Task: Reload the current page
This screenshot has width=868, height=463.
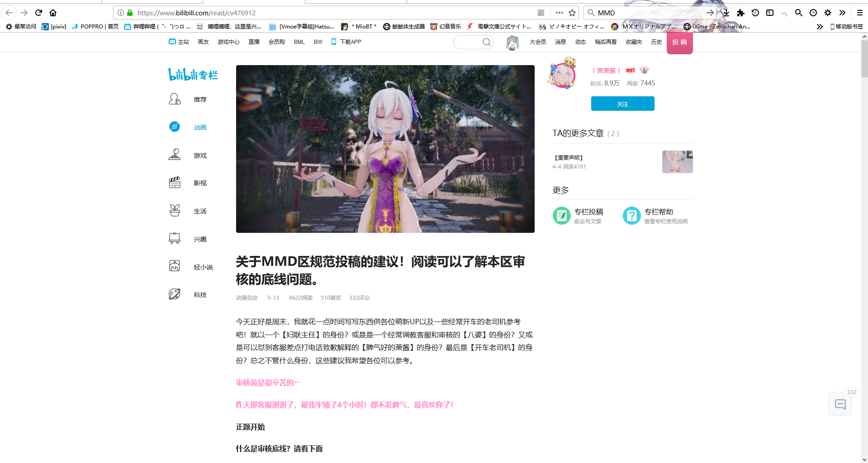Action: click(x=38, y=13)
